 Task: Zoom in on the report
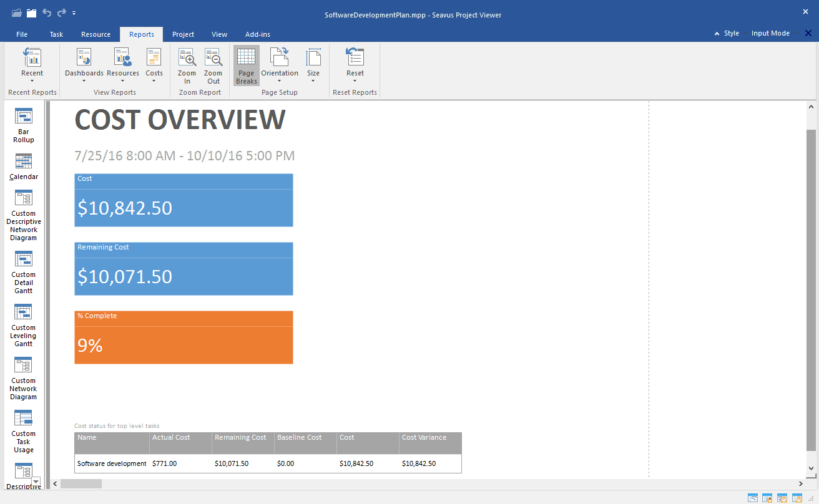coord(187,65)
